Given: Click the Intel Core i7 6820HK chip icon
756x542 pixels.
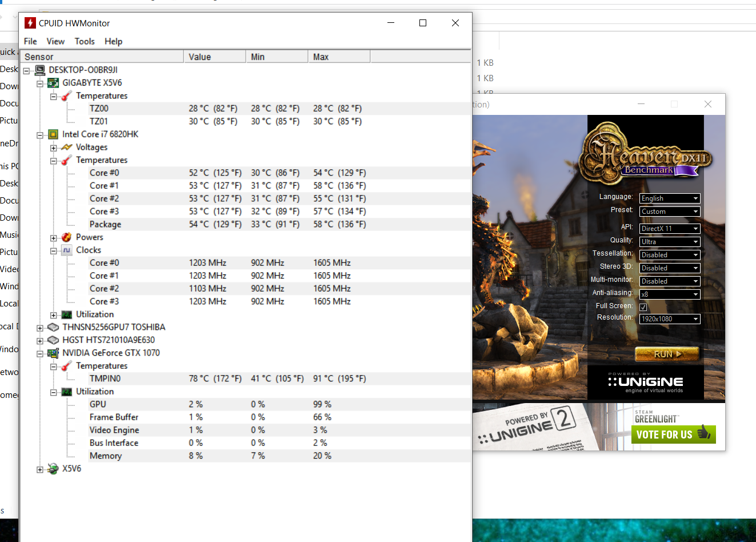Looking at the screenshot, I should (53, 134).
